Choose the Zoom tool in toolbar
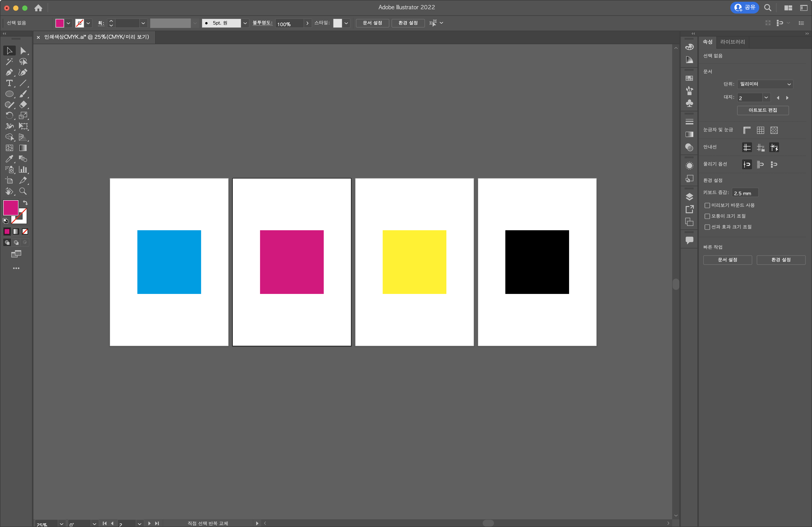Screen dimensions: 812x527 23,191
